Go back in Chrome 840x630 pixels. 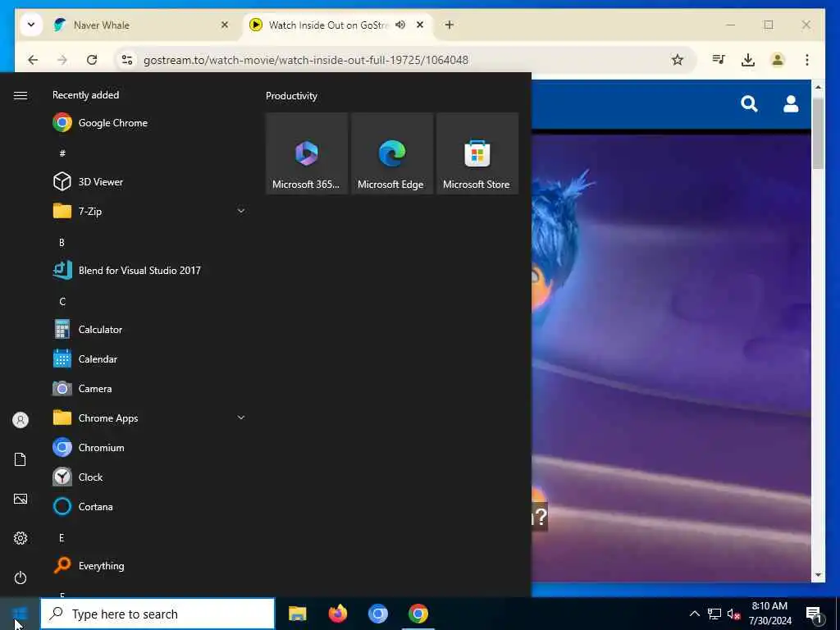click(x=33, y=60)
